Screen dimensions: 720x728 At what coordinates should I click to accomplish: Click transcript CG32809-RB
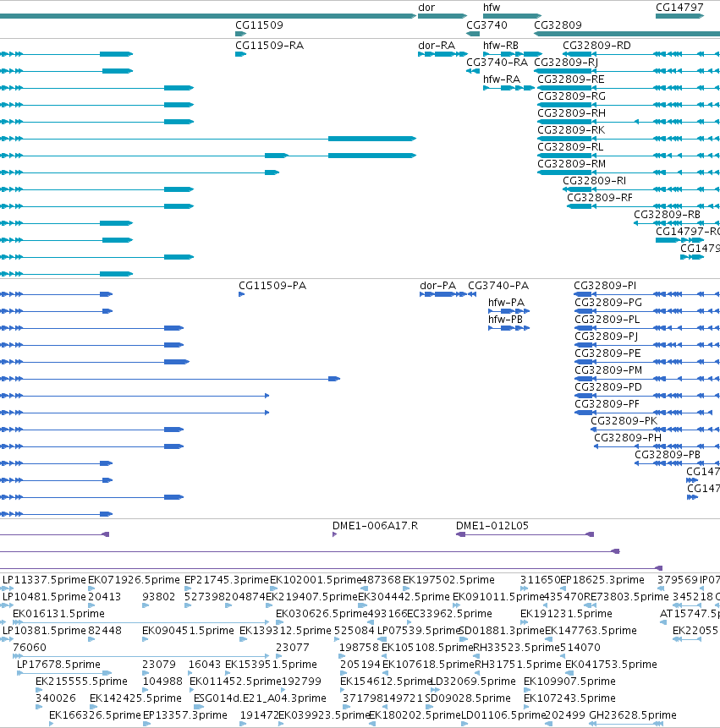point(667,215)
